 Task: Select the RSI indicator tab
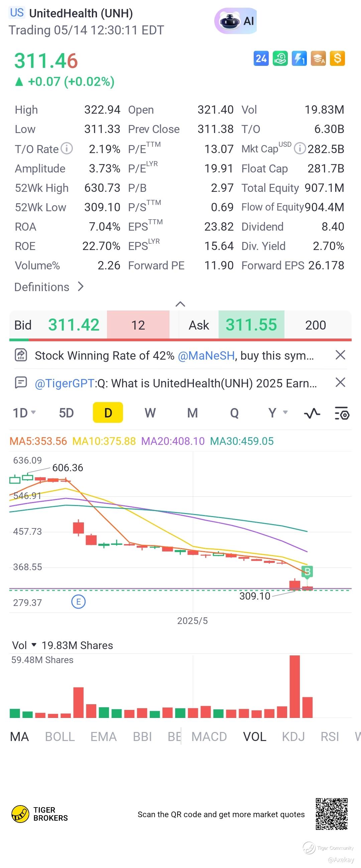(330, 737)
